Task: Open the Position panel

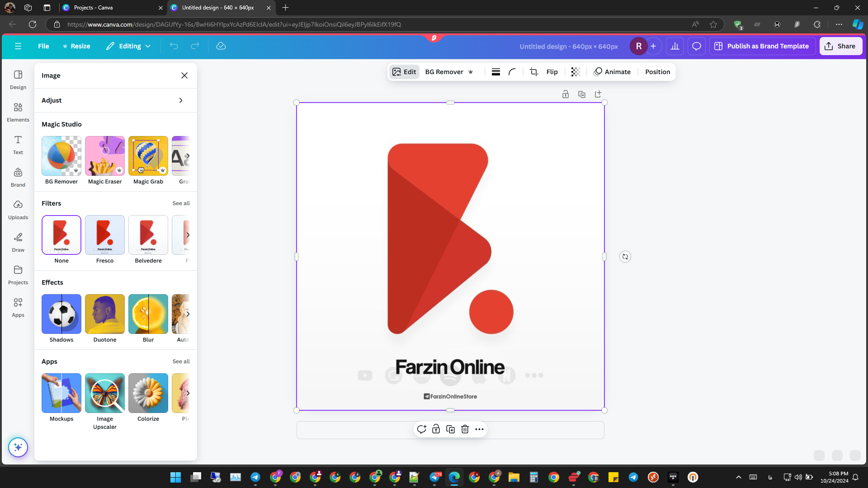Action: click(x=657, y=72)
